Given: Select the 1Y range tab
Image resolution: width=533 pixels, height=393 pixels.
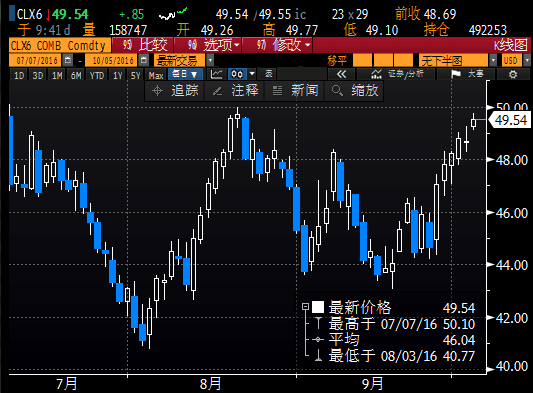Looking at the screenshot, I should click(118, 75).
